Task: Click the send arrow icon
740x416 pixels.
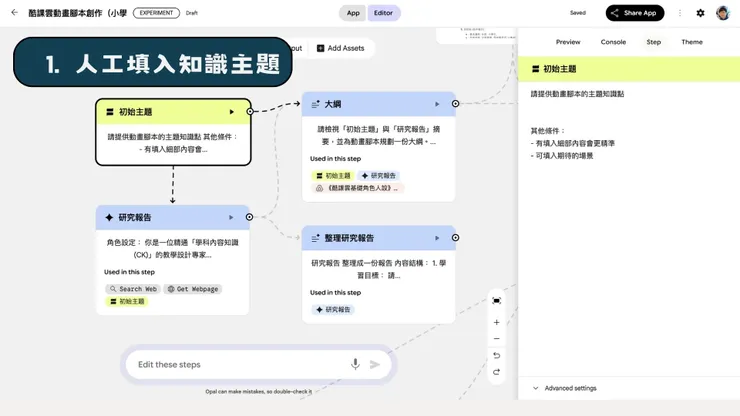Action: pos(375,365)
